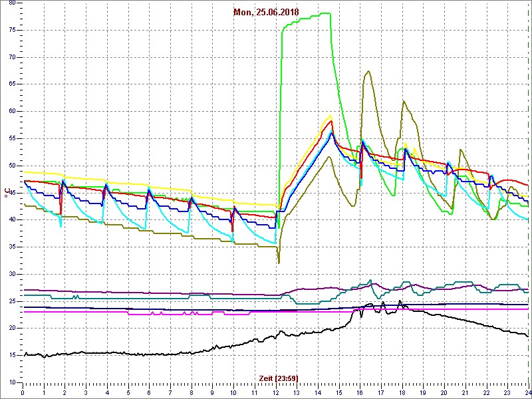Select hour 23 on the time axis
The height and width of the screenshot is (399, 532).
pos(507,392)
